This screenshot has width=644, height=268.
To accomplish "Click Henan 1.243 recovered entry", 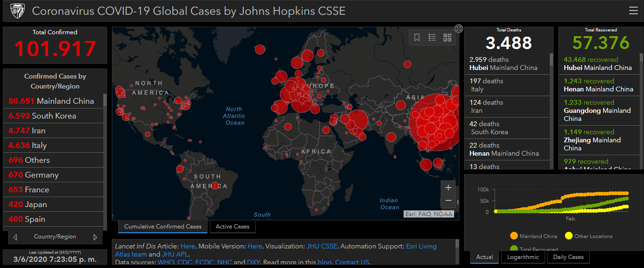I will pos(599,85).
